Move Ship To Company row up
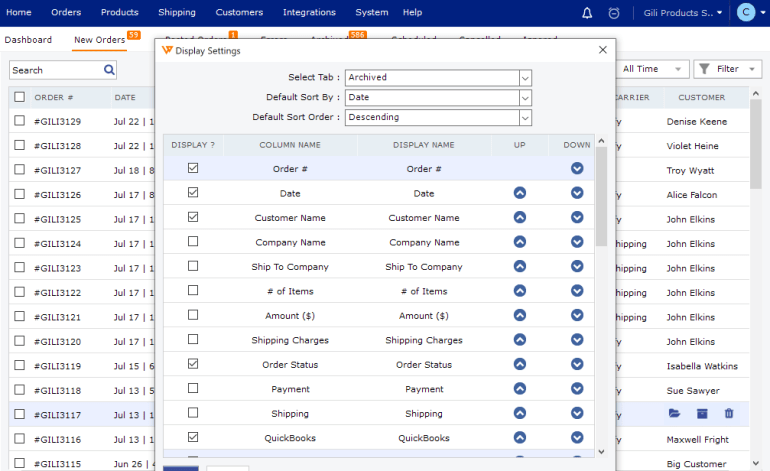Image resolution: width=770 pixels, height=471 pixels. click(x=520, y=266)
